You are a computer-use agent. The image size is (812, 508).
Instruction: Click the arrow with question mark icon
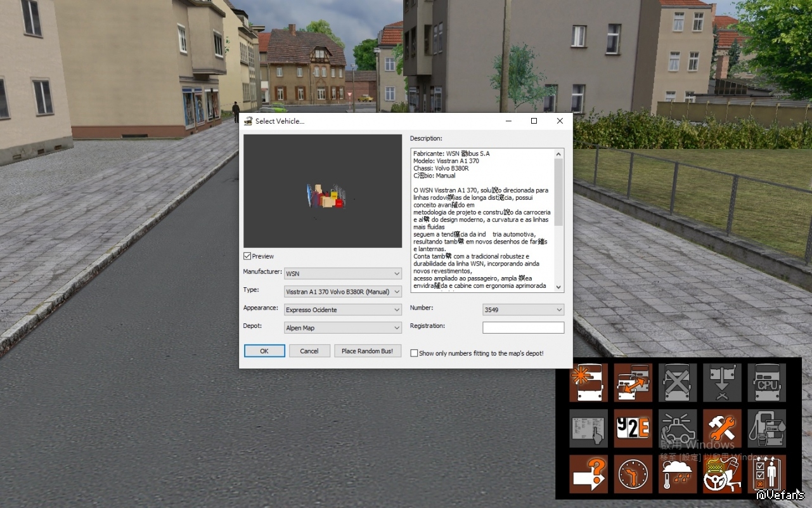[588, 474]
